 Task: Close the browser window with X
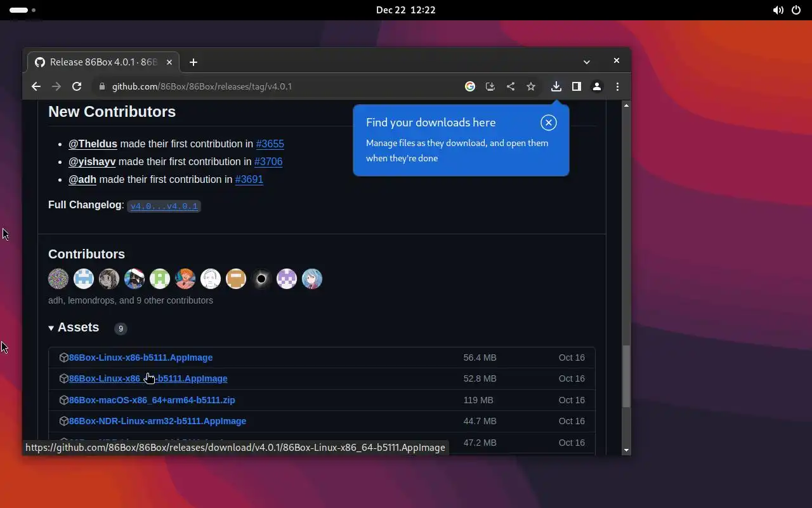616,60
